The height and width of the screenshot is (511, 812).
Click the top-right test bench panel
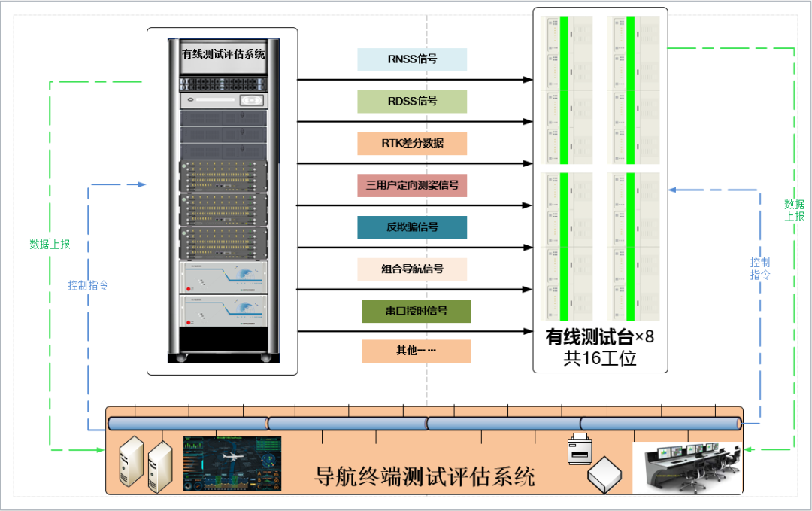coord(633,90)
